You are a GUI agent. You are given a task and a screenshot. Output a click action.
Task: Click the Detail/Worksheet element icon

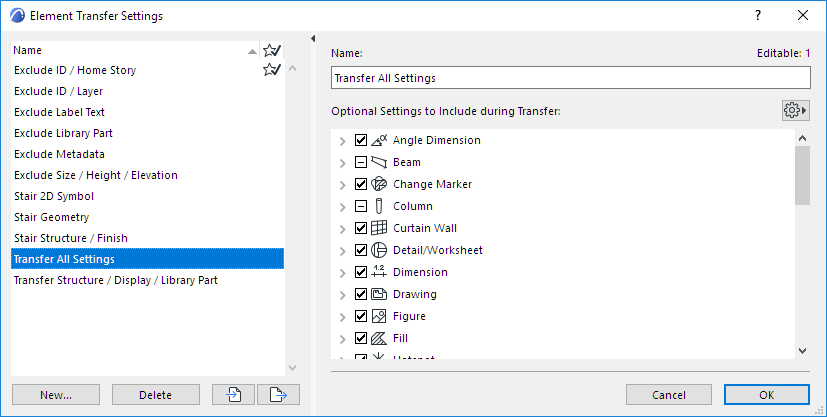coord(379,250)
